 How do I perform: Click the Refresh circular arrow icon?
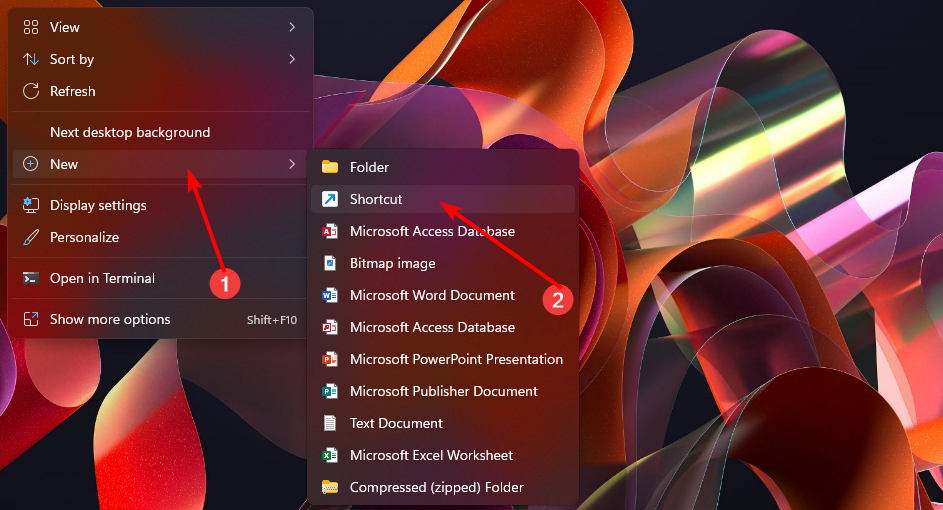pos(31,91)
